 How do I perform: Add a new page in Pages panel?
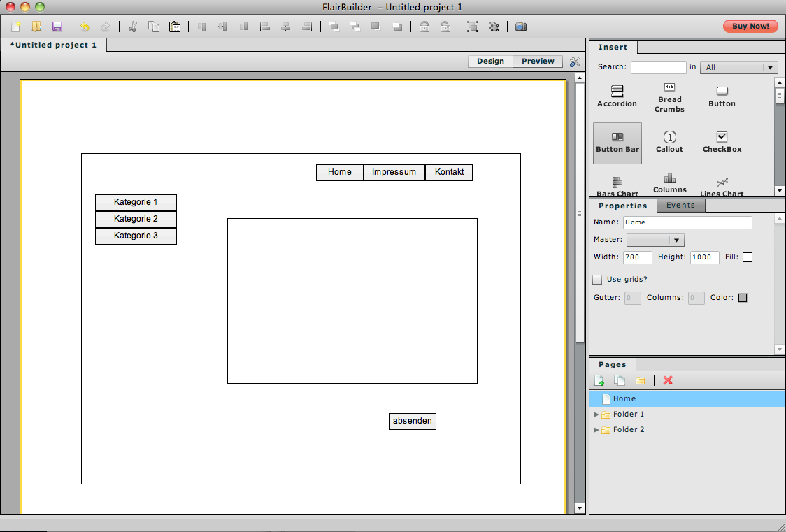(599, 380)
